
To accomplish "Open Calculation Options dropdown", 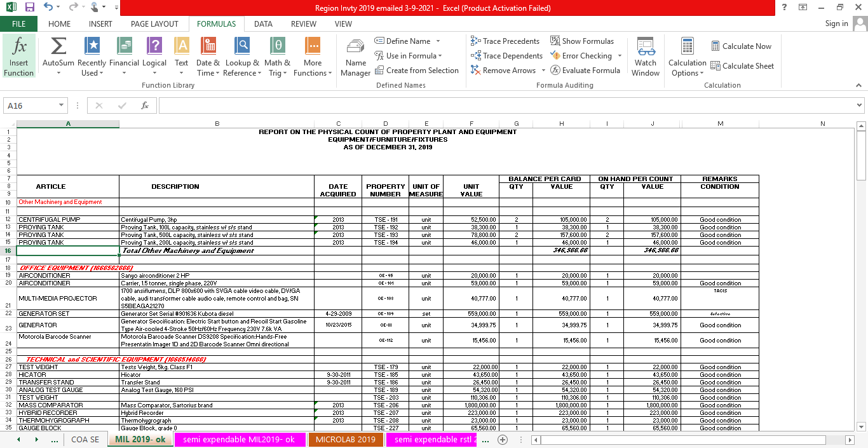I will coord(687,57).
